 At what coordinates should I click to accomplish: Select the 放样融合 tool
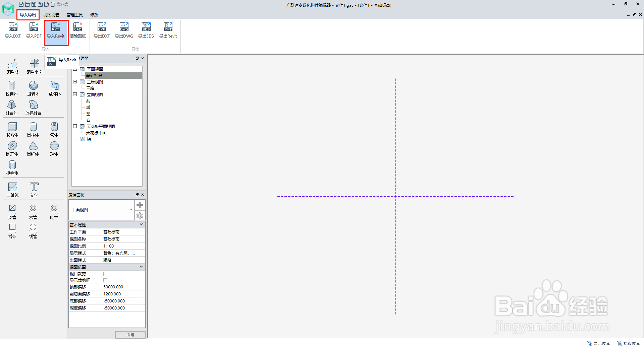tap(33, 108)
